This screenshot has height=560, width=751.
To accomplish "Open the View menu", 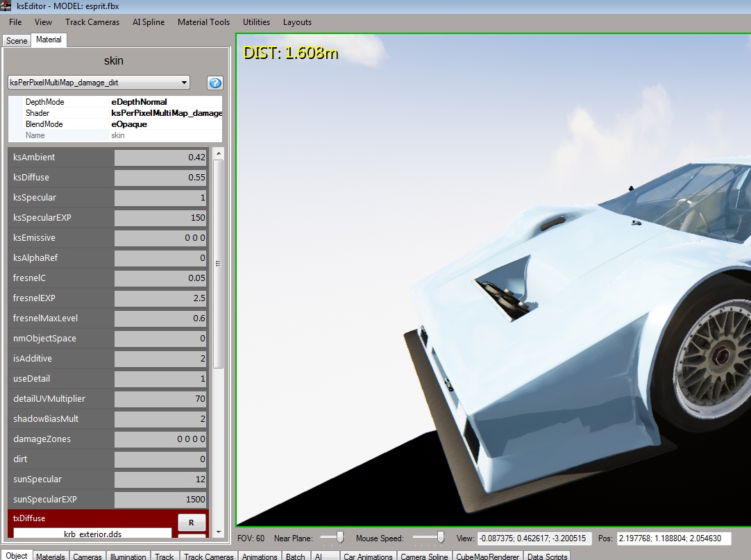I will click(43, 22).
